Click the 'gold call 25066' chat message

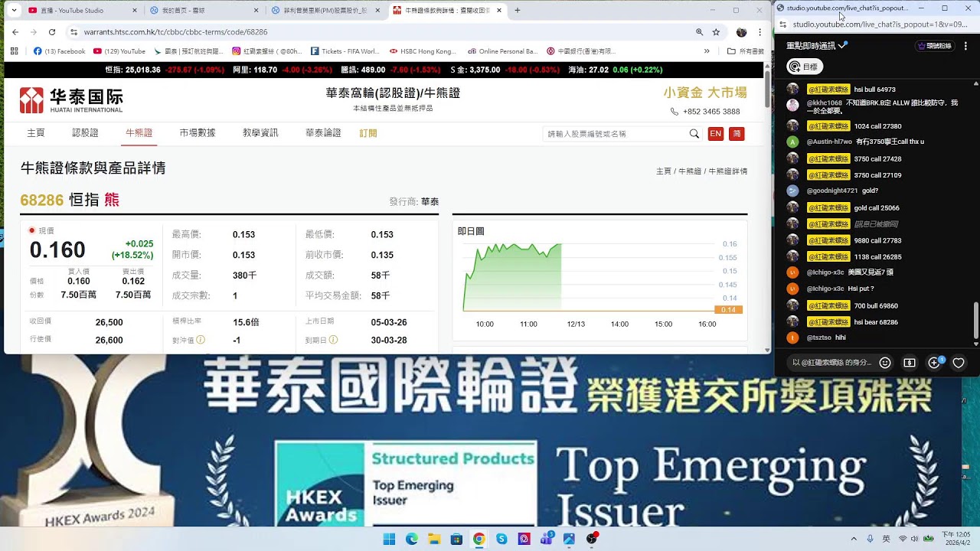pos(877,208)
